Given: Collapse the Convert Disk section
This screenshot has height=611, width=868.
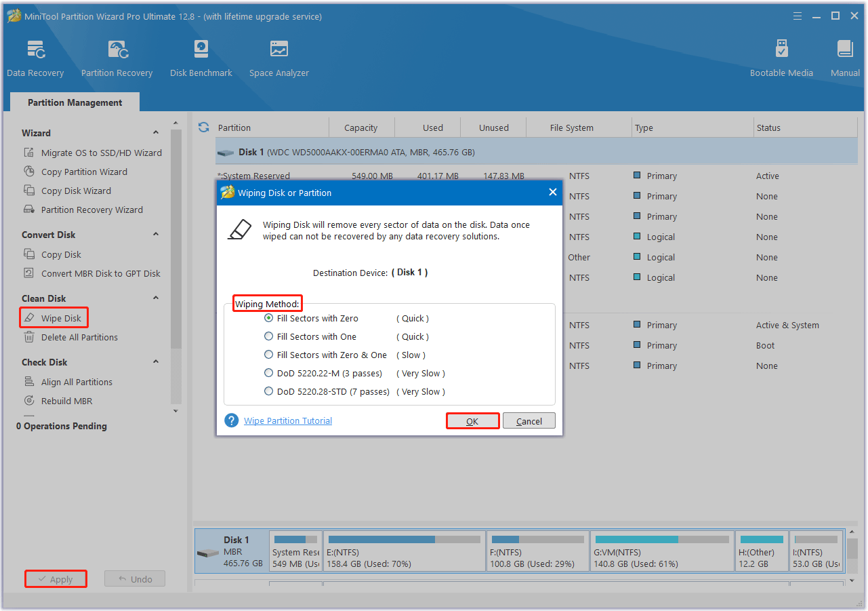Looking at the screenshot, I should pyautogui.click(x=156, y=235).
